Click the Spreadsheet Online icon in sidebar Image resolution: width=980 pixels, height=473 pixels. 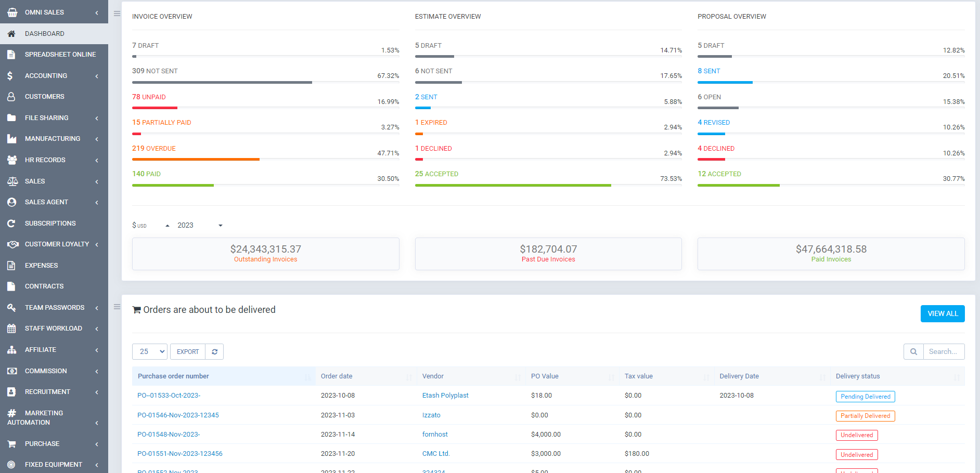click(11, 55)
